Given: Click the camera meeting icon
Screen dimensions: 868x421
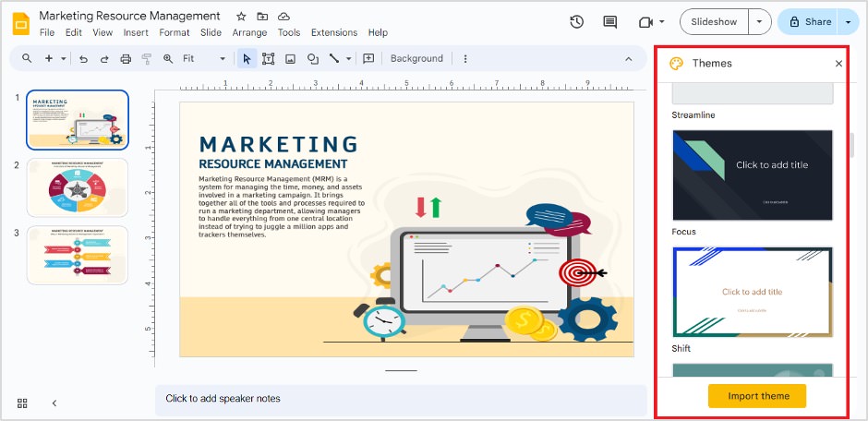Looking at the screenshot, I should (645, 22).
